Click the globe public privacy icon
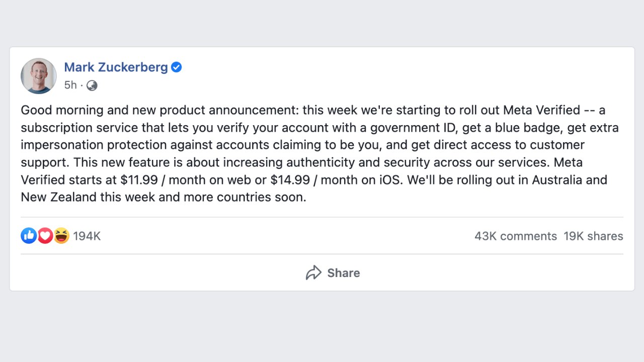The image size is (644, 362). (x=92, y=85)
